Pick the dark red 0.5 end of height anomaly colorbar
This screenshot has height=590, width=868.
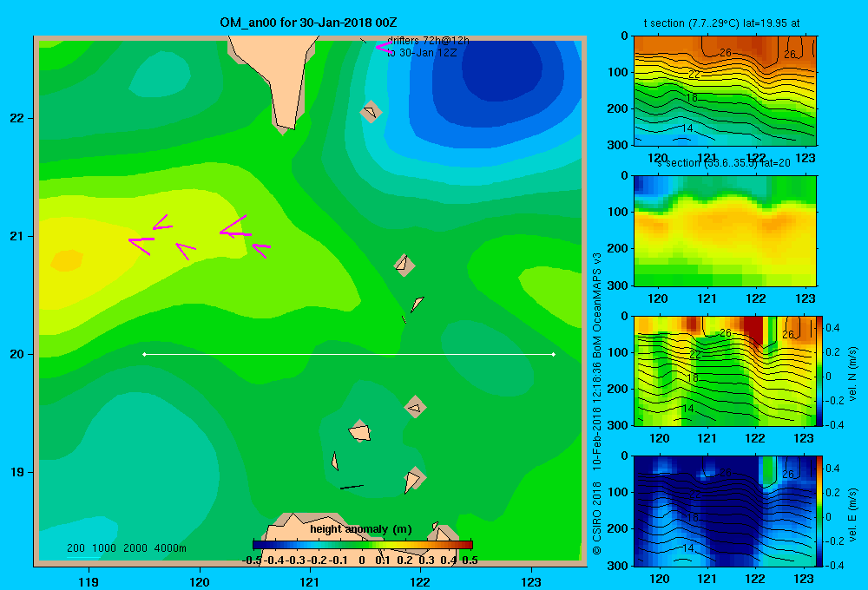[x=469, y=545]
